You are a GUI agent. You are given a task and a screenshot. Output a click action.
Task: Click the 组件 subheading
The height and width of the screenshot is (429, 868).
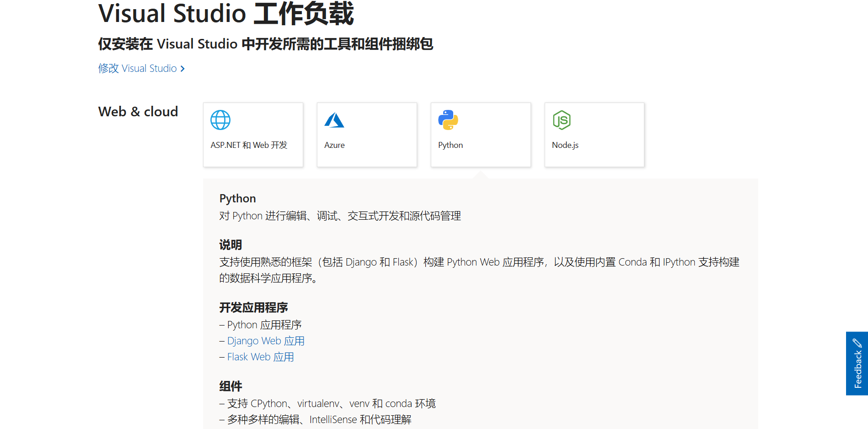230,386
